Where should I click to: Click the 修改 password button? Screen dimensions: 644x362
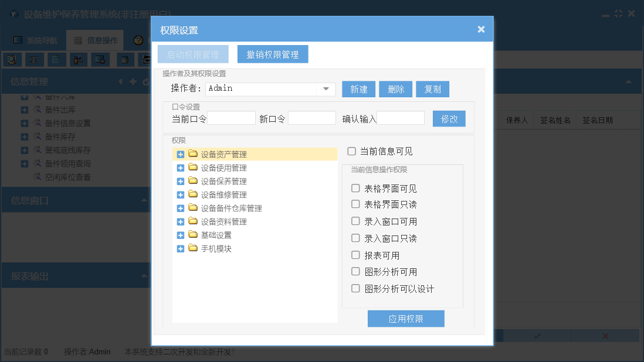(449, 118)
